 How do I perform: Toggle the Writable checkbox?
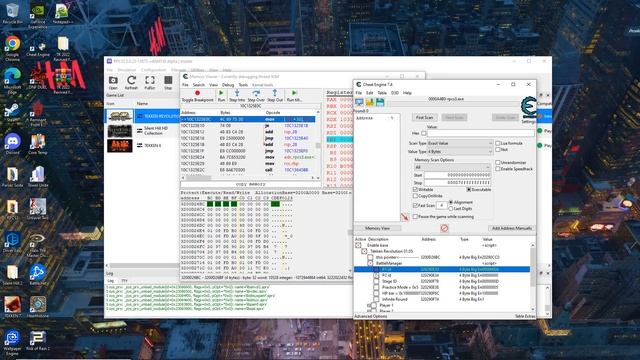pyautogui.click(x=415, y=190)
